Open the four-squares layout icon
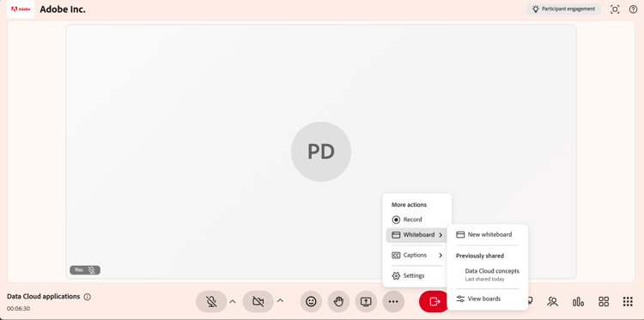Screen dimensions: 644x320 pyautogui.click(x=604, y=302)
